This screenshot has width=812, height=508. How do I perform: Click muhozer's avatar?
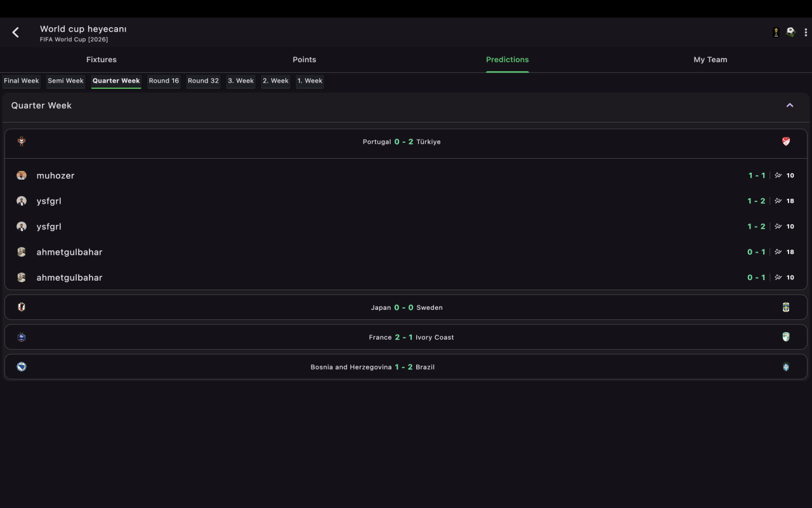click(22, 175)
